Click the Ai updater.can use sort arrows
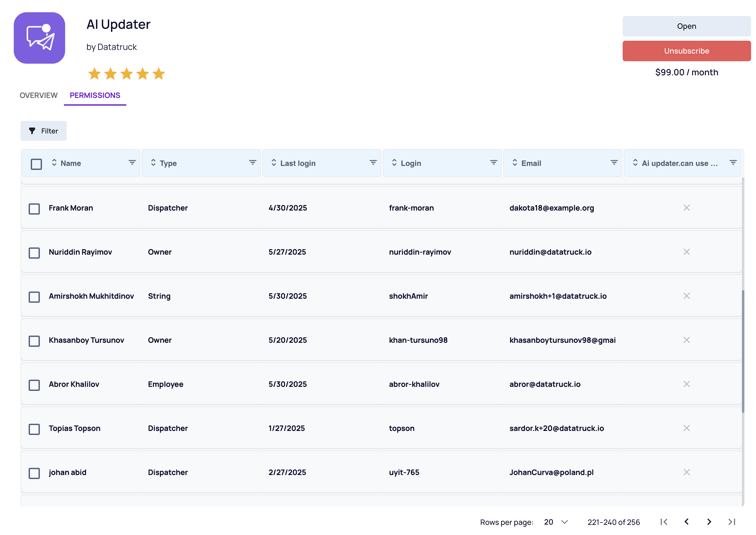Screen dimensions: 756x535 636,163
